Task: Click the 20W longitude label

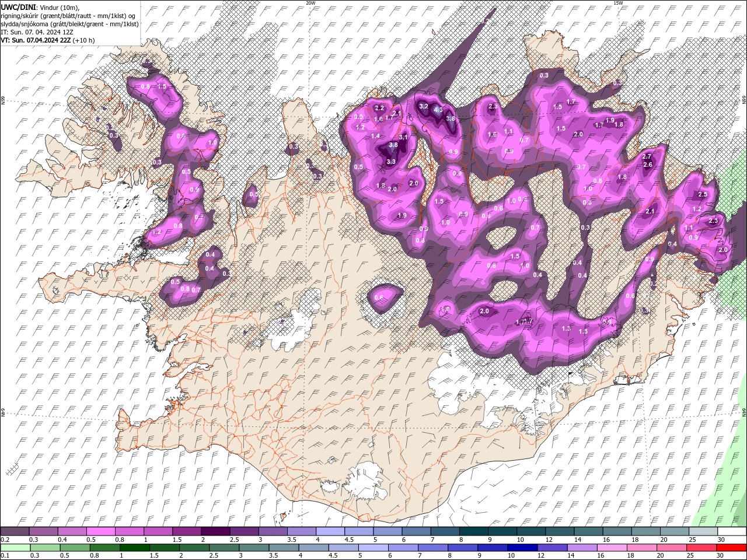Action: pyautogui.click(x=311, y=3)
